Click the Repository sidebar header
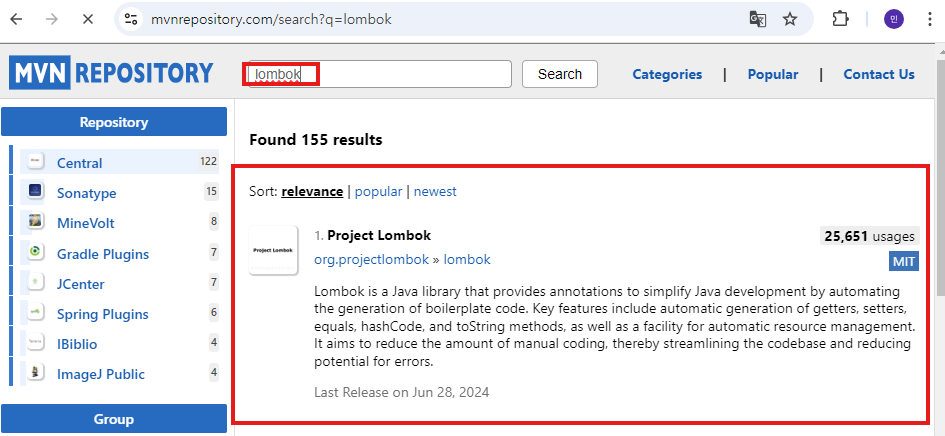 pos(114,122)
